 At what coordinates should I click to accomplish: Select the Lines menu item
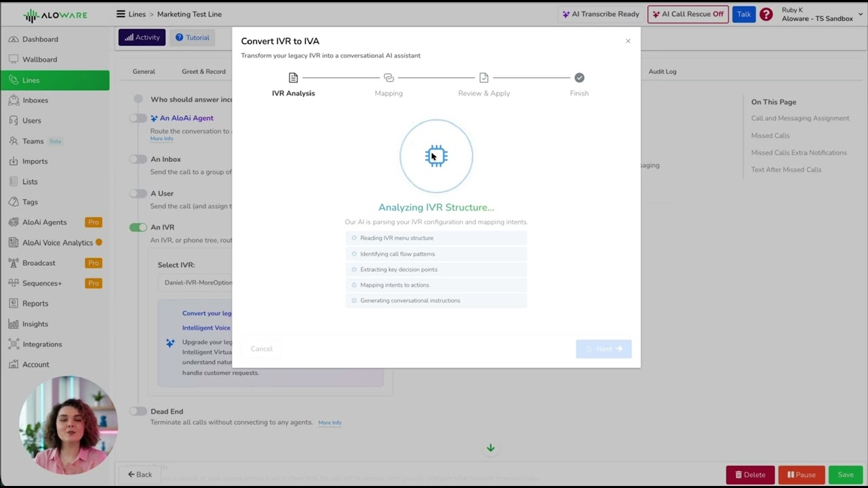coord(55,80)
